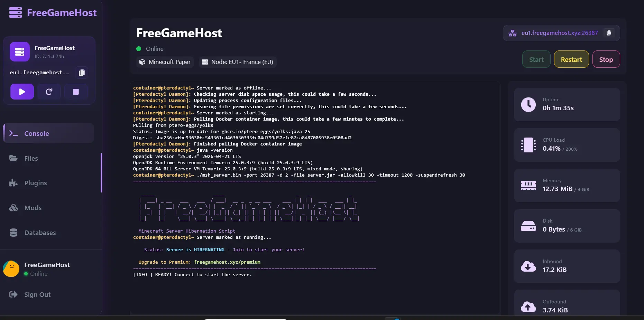The width and height of the screenshot is (644, 320).
Task: Click the sidebar scrollbar thumb
Action: click(x=101, y=173)
